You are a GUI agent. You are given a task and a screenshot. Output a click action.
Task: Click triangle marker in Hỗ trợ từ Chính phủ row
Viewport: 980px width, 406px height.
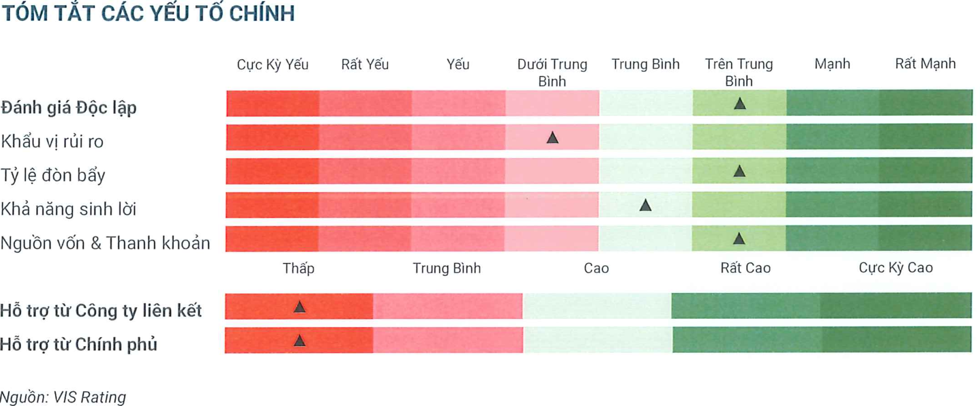pyautogui.click(x=299, y=341)
